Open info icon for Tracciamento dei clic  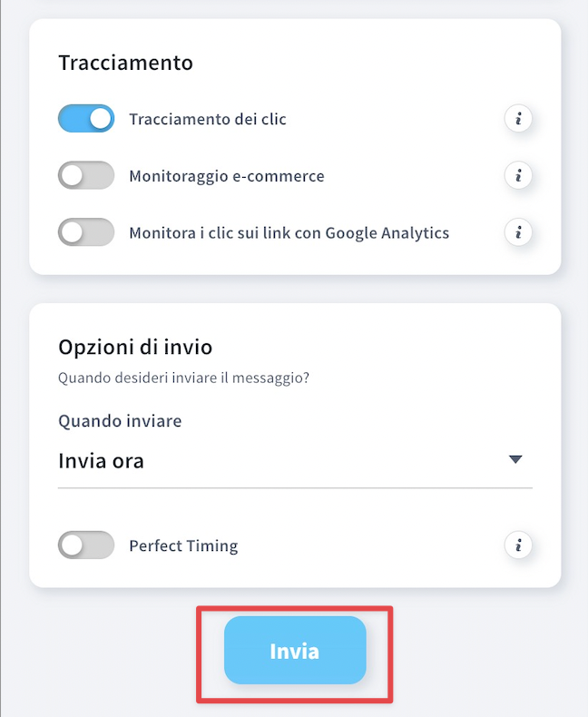(518, 119)
